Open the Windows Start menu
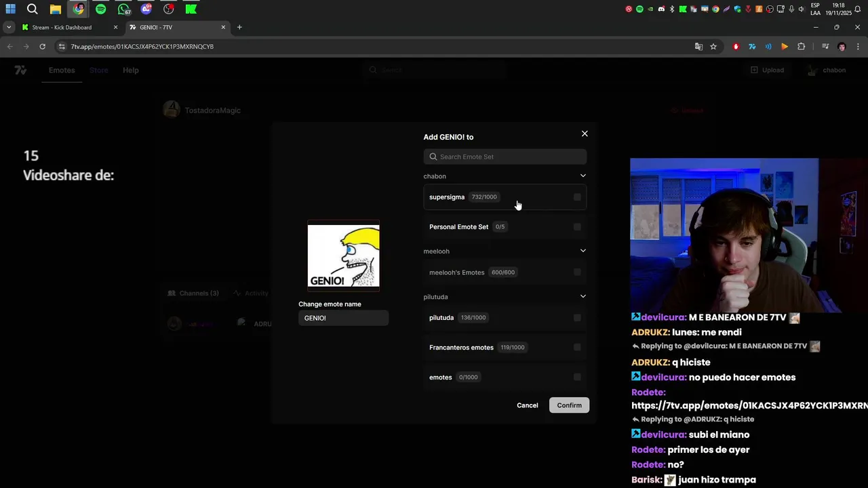Viewport: 868px width, 488px height. (x=10, y=9)
